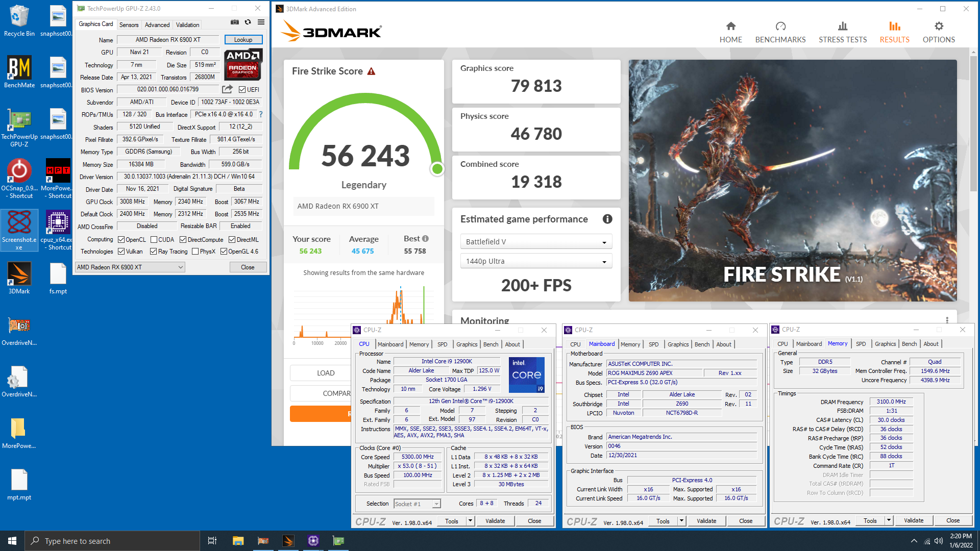Viewport: 980px width, 551px height.
Task: Switch to GPU-Z Validation tab
Action: 188,24
